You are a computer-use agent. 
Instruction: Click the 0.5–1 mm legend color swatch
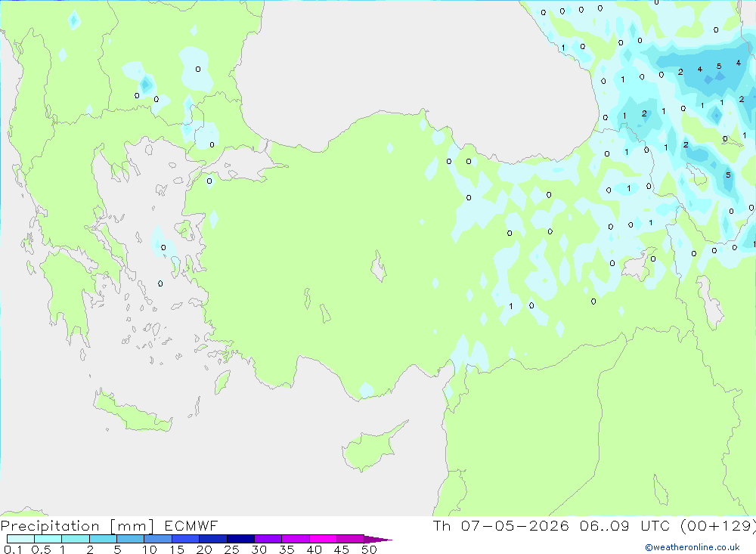(48, 539)
